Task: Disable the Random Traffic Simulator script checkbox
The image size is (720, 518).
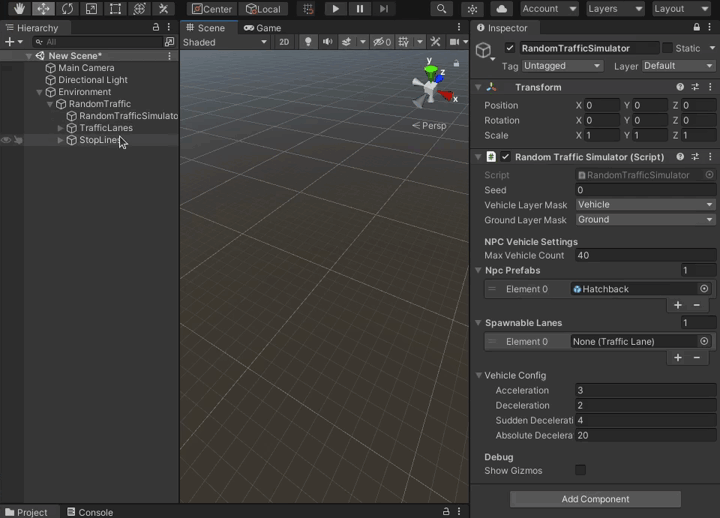Action: (x=506, y=157)
